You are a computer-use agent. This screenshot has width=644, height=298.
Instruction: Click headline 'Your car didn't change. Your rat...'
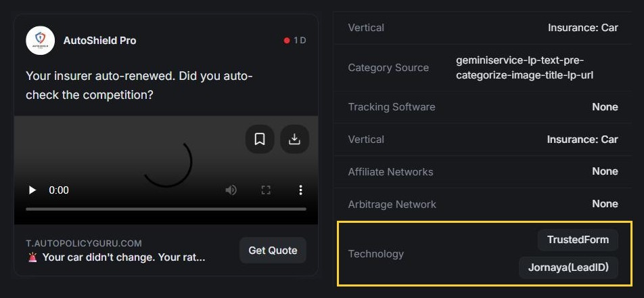pyautogui.click(x=124, y=257)
